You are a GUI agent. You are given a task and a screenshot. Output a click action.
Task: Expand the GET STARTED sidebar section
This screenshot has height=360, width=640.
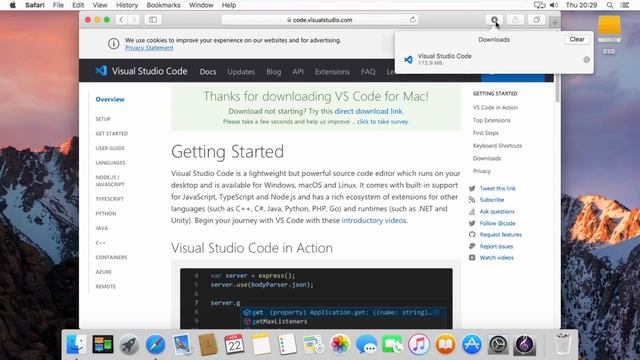[111, 133]
